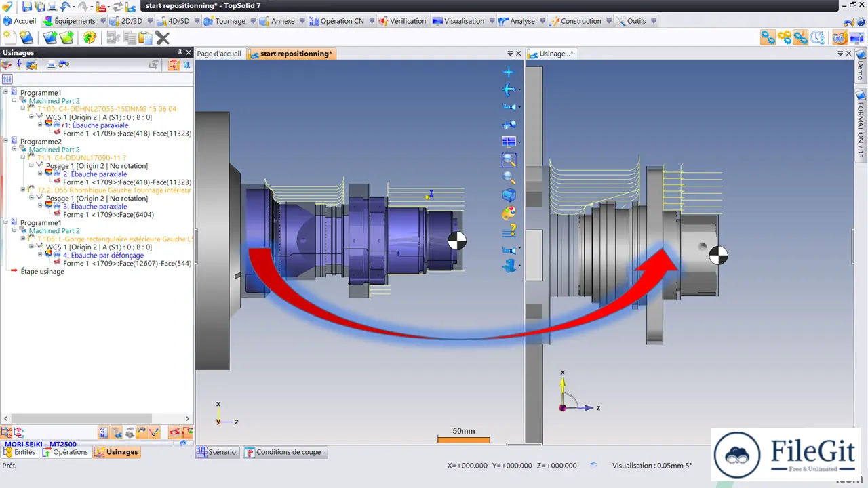Click the Scénario button
Image resolution: width=868 pixels, height=488 pixels.
click(217, 452)
